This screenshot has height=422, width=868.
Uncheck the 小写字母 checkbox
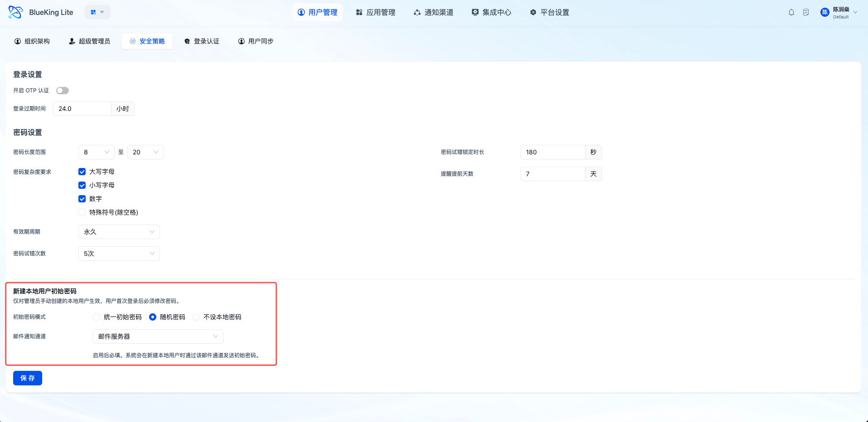coord(82,185)
